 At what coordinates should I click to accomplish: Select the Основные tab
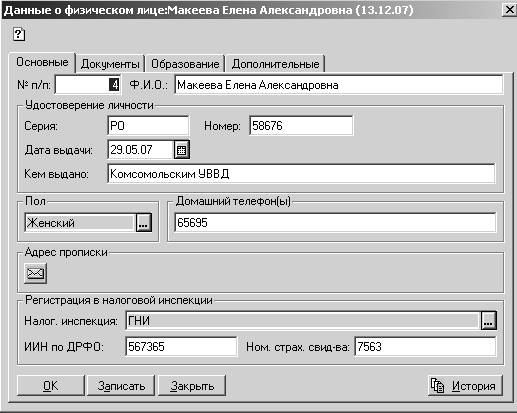point(42,62)
